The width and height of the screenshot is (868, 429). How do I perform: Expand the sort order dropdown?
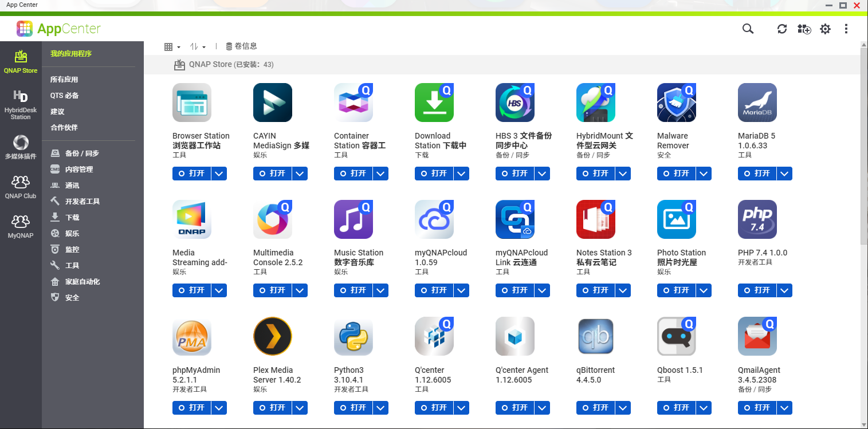[198, 46]
